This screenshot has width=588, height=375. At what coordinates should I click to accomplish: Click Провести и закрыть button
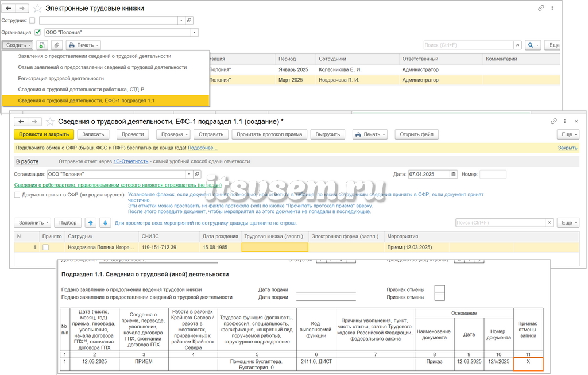[x=44, y=134]
